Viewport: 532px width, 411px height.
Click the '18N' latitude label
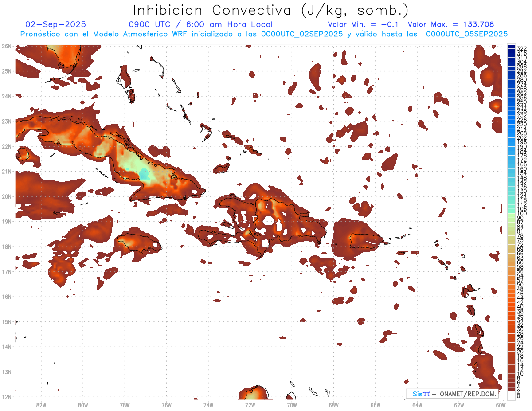pyautogui.click(x=6, y=247)
